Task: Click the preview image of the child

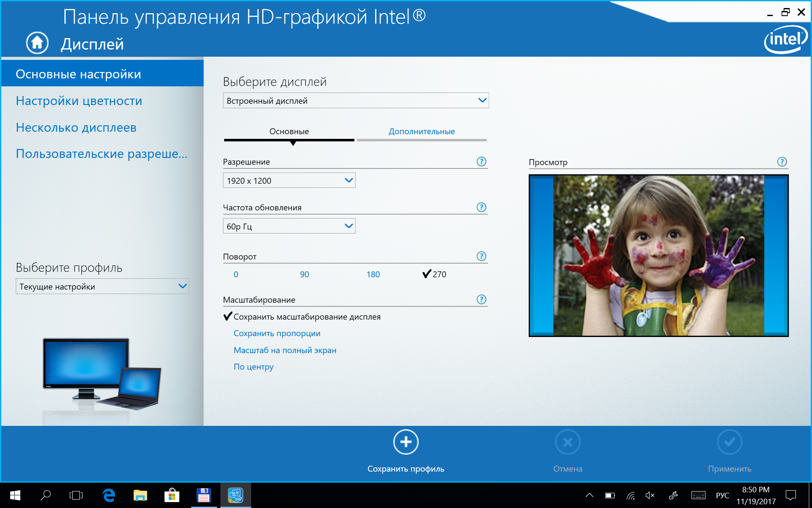Action: 658,256
